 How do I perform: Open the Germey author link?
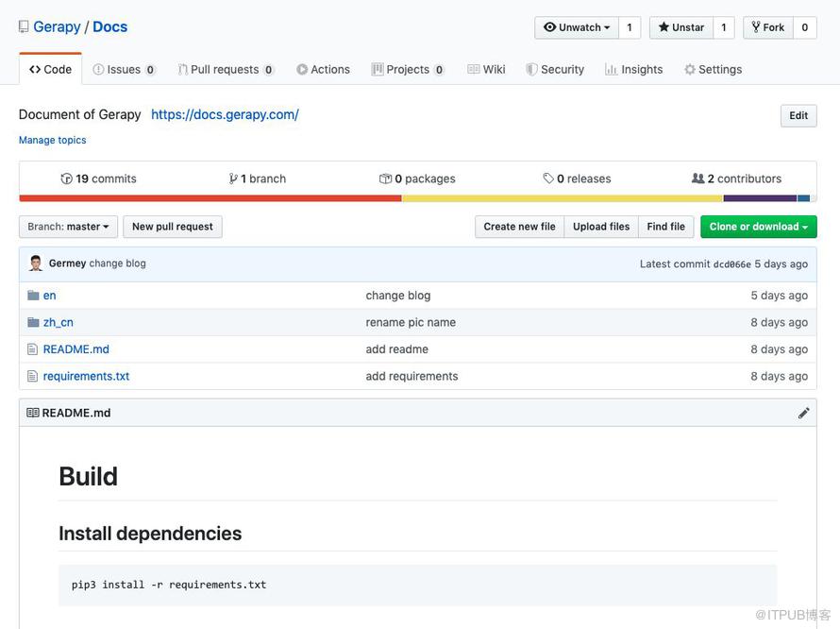tap(68, 263)
